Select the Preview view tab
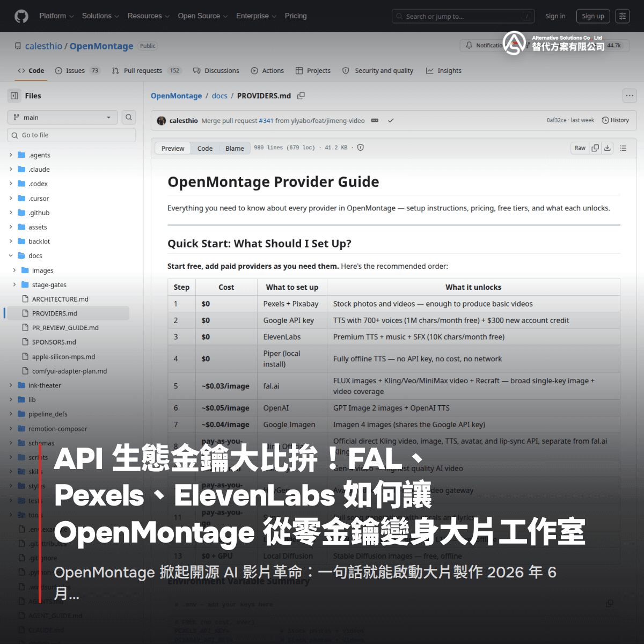This screenshot has width=644, height=644. (173, 149)
